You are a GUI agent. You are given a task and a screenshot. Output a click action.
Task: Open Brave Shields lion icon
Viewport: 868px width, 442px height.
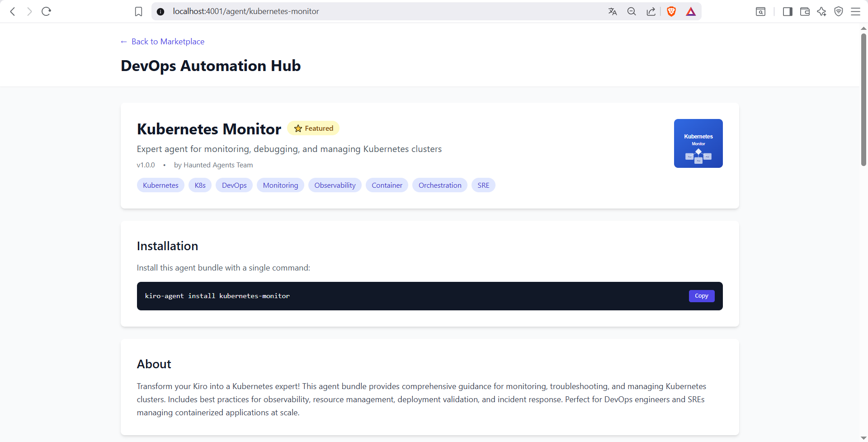pos(671,11)
